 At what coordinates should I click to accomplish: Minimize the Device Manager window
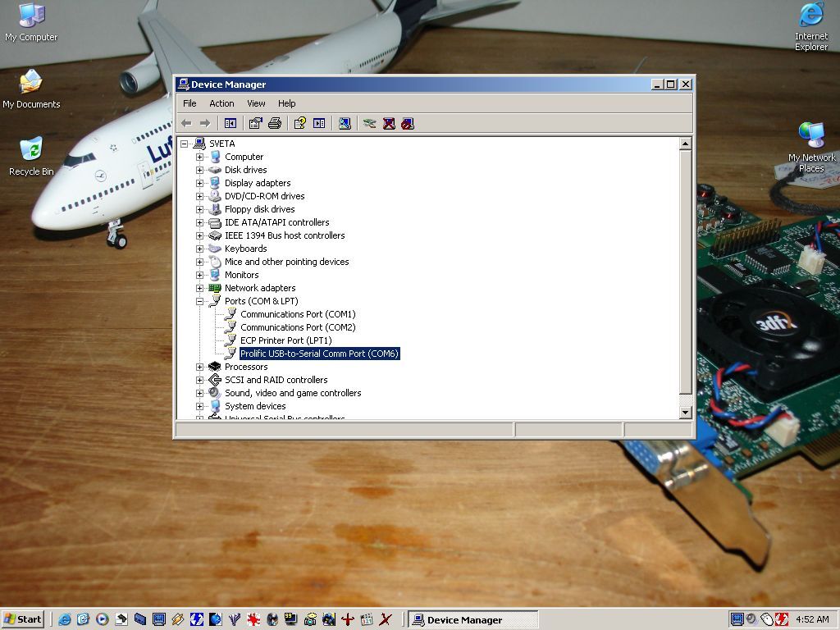(657, 84)
